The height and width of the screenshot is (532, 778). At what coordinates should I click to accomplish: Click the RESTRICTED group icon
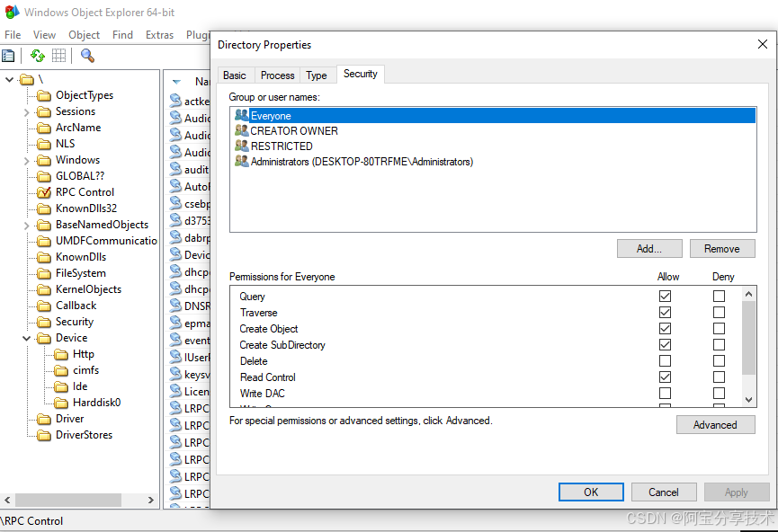point(242,146)
